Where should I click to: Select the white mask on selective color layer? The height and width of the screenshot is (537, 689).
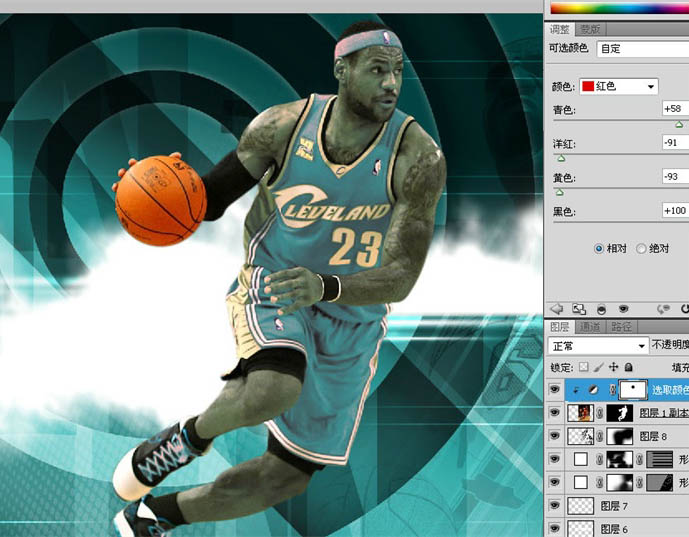(633, 390)
